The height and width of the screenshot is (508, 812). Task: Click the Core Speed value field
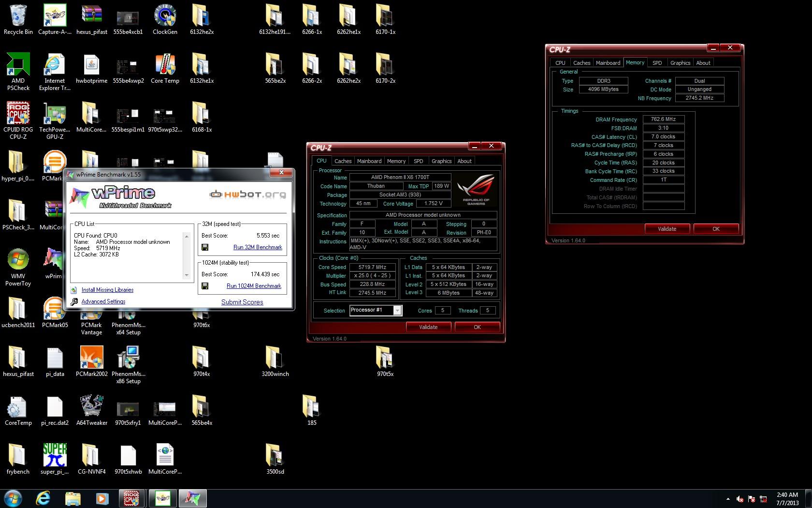(372, 267)
